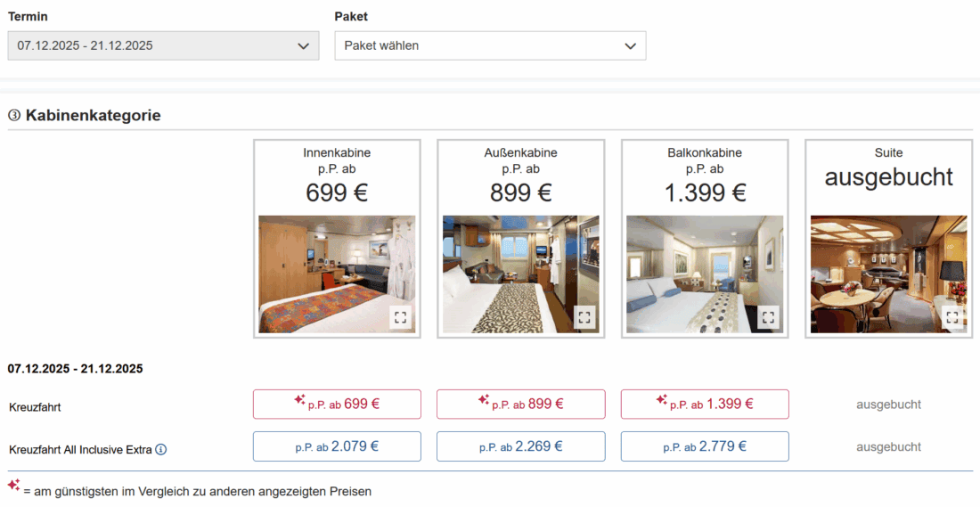Screen dimensions: 980x507
Task: Click the sparkle icon on the 699 € price
Action: tap(300, 400)
